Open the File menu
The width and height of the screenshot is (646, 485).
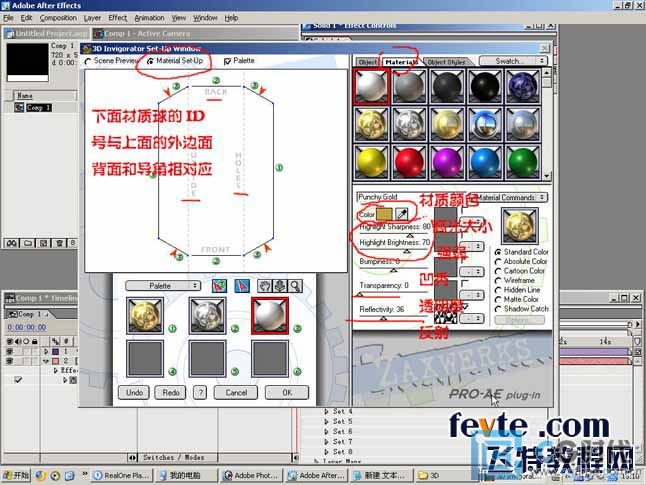tap(8, 18)
